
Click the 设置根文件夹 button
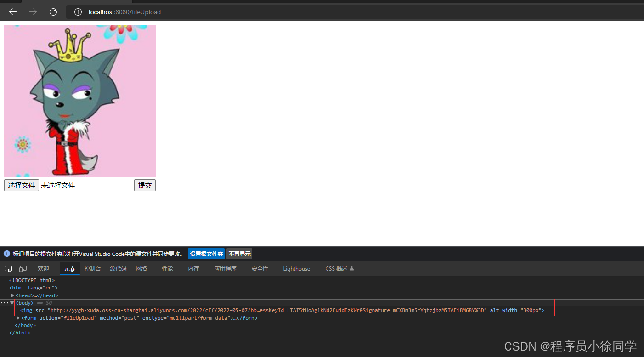206,253
